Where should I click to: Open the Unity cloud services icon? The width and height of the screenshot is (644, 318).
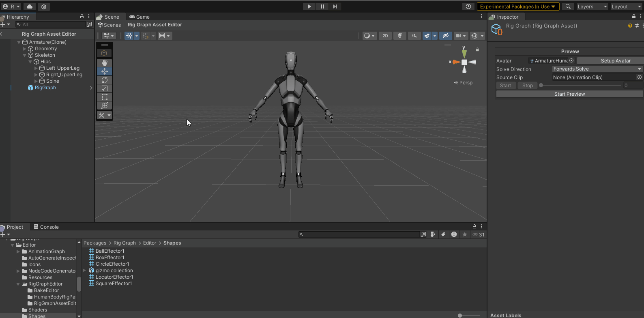(30, 6)
